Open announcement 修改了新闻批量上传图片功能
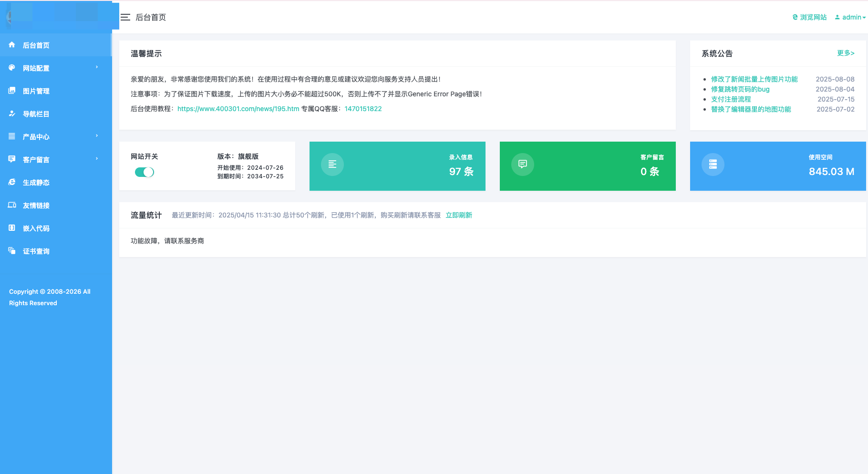Image resolution: width=868 pixels, height=474 pixels. coord(754,79)
